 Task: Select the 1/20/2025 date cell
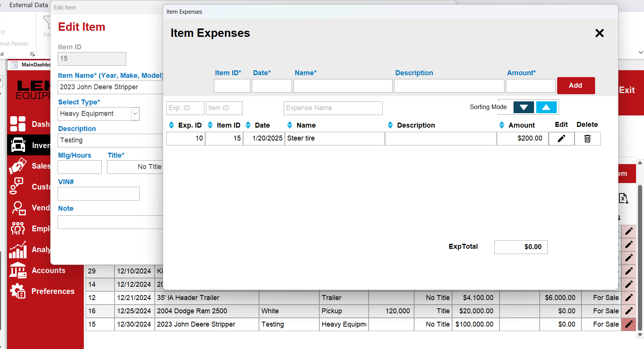(x=264, y=139)
